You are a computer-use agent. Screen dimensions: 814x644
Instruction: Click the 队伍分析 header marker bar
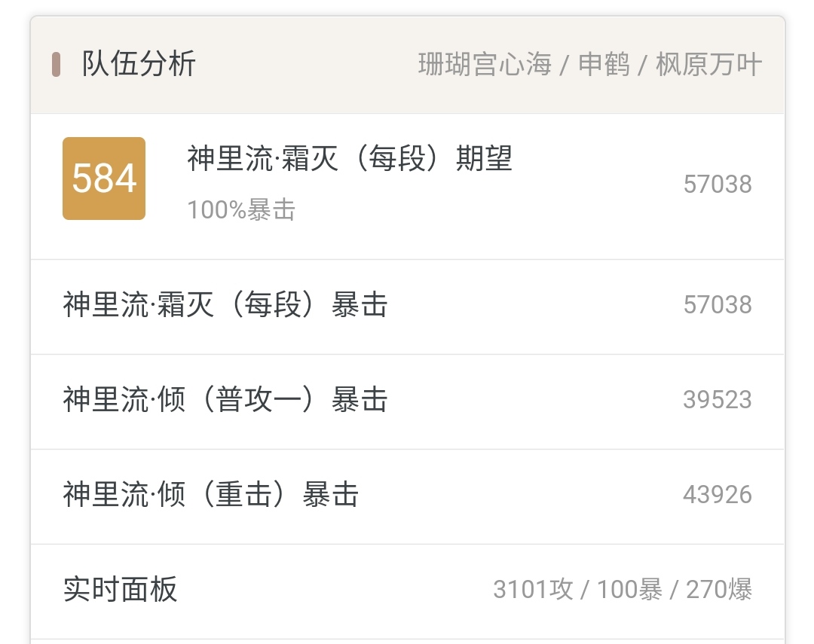coord(56,65)
